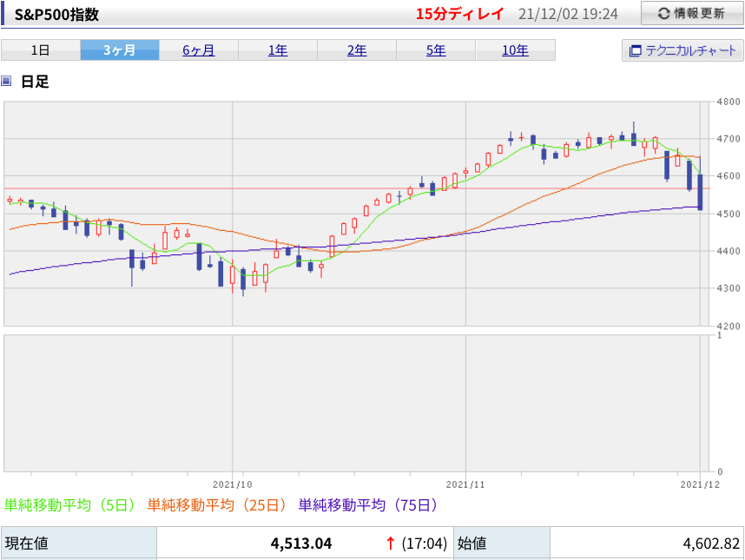The width and height of the screenshot is (745, 560).
Task: Click the red up arrow beside (17:04)
Action: [x=391, y=543]
